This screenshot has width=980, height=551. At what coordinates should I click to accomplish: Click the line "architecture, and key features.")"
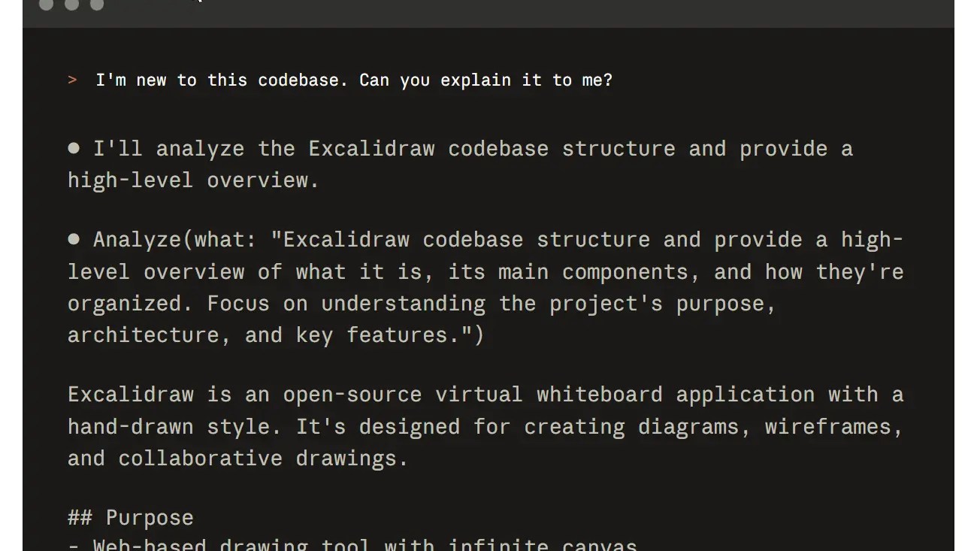click(x=276, y=335)
